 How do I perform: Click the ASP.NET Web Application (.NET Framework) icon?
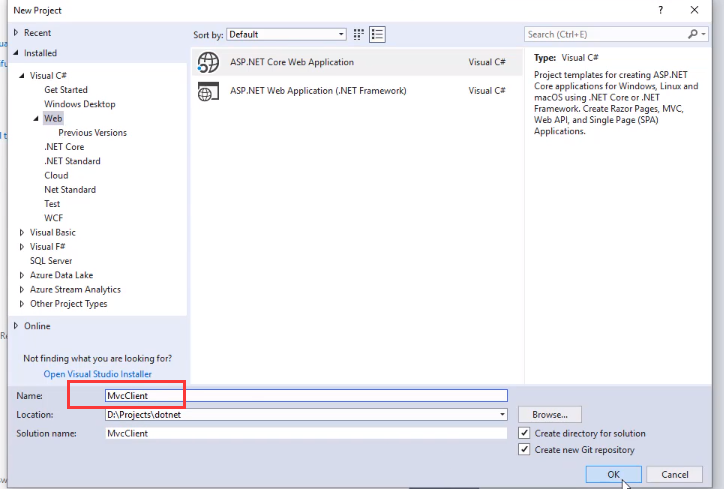coord(208,91)
